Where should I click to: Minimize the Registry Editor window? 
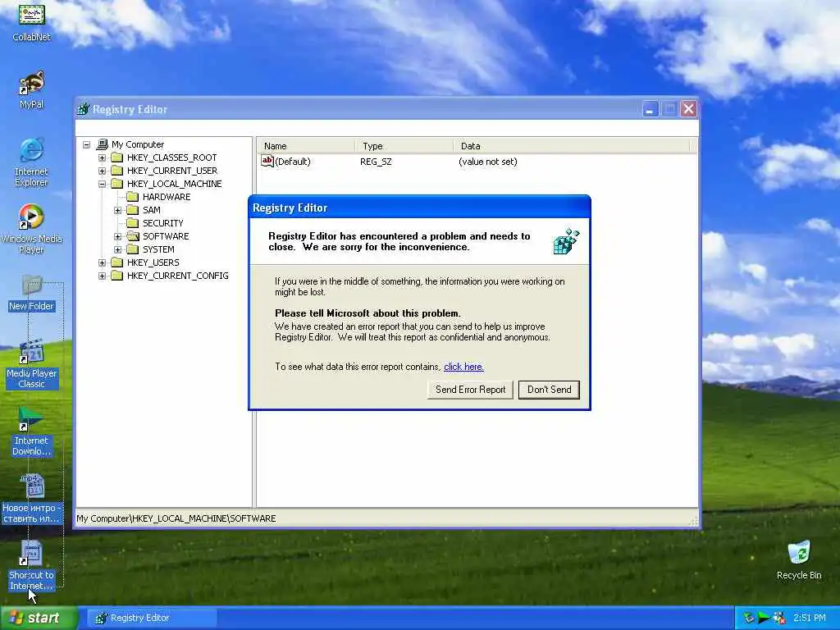tap(651, 109)
